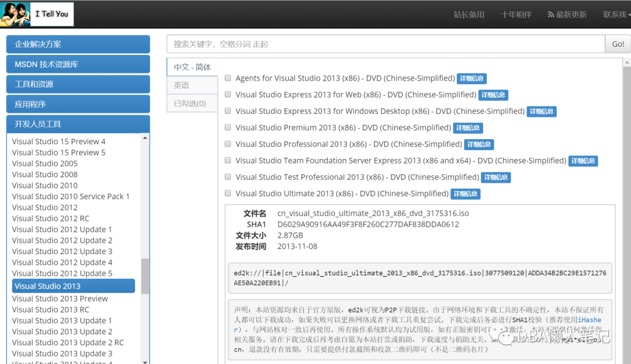Screen dimensions: 631x364
Task: Show 详细信息 for Team Foundation Server Express 2013
Action: [x=583, y=161]
